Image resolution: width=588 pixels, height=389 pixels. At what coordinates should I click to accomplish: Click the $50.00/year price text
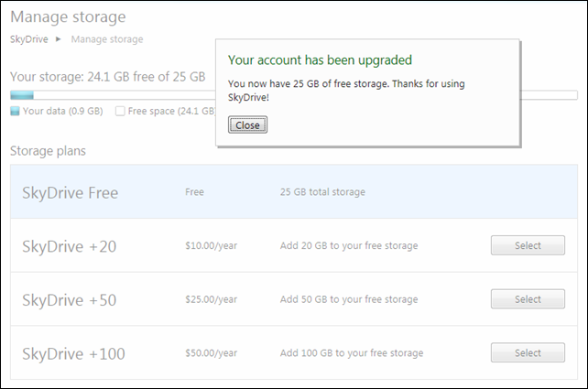pos(212,353)
